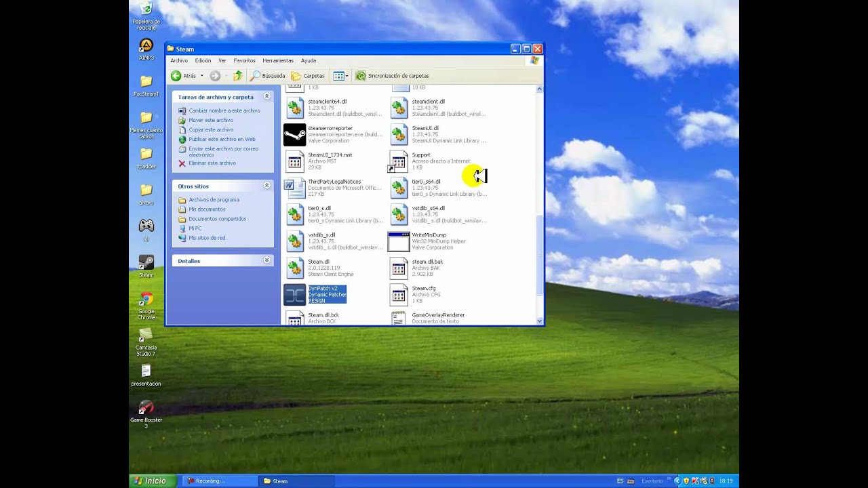Screen dimensions: 868x488
Task: Select ThirdPartyLegalNotices Word document icon
Action: coord(294,188)
